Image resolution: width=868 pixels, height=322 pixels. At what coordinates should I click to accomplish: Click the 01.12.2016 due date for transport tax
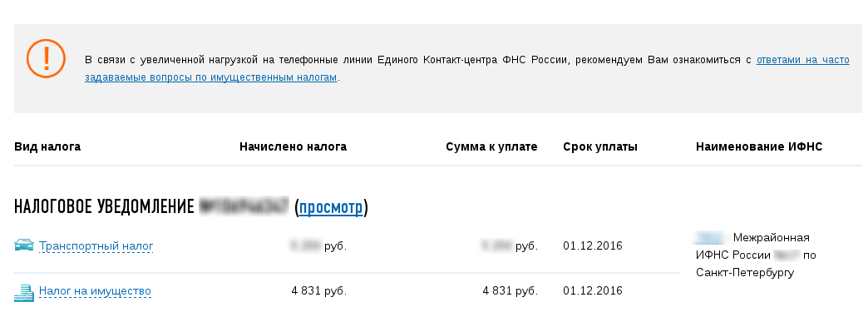[593, 246]
